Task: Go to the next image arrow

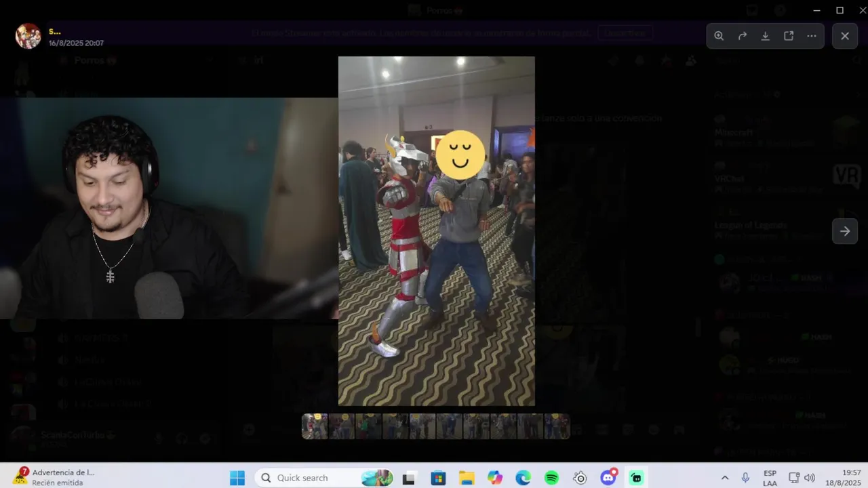Action: [x=845, y=231]
